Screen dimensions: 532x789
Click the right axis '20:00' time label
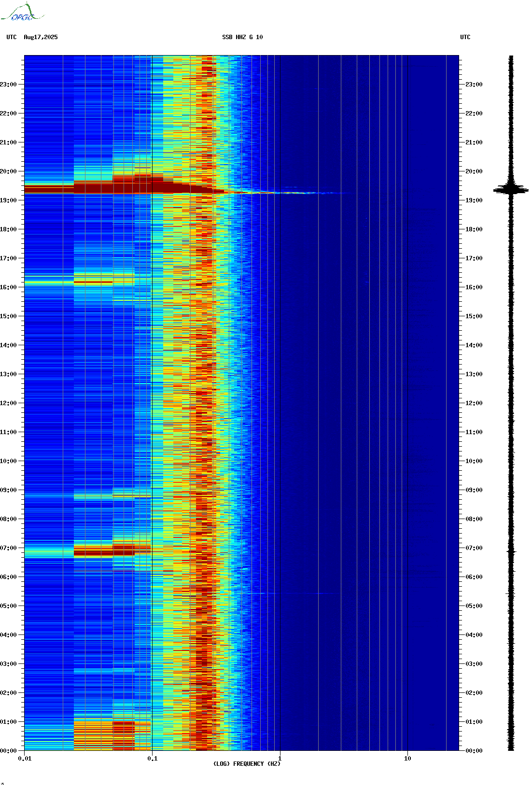pyautogui.click(x=474, y=171)
